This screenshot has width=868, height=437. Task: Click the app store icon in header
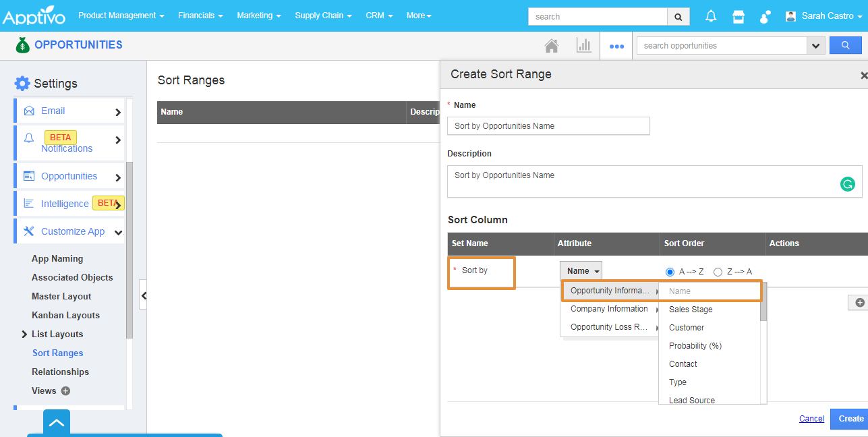739,16
